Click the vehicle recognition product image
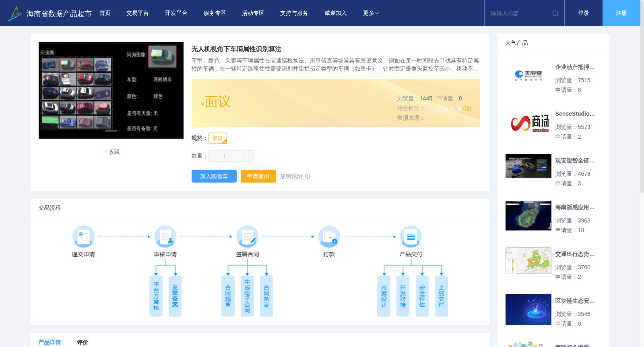The width and height of the screenshot is (644, 347). pyautogui.click(x=111, y=90)
